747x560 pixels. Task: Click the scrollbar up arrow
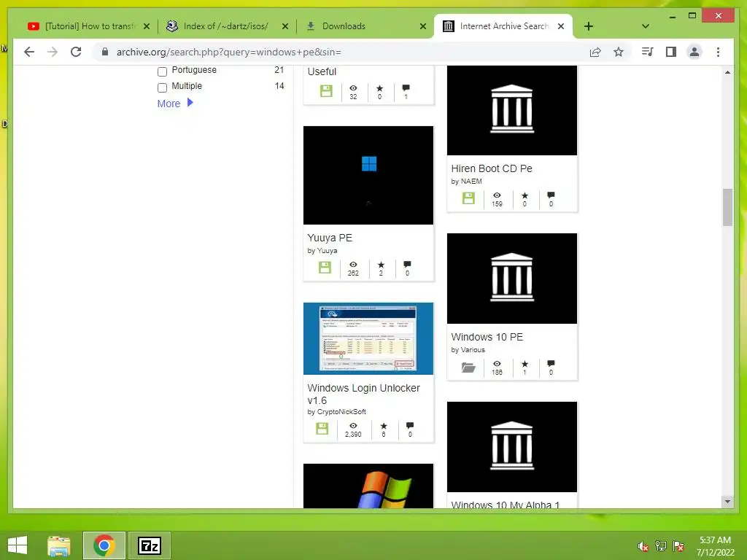point(727,72)
